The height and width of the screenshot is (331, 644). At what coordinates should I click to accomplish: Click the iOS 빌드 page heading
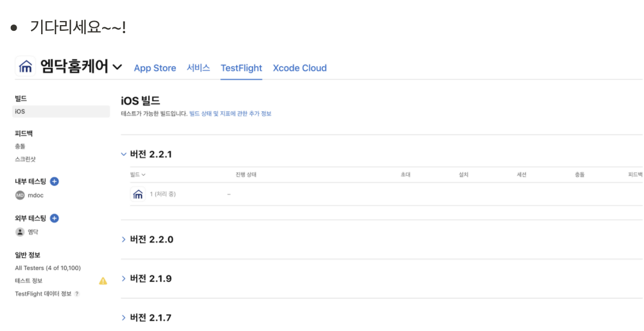point(140,100)
